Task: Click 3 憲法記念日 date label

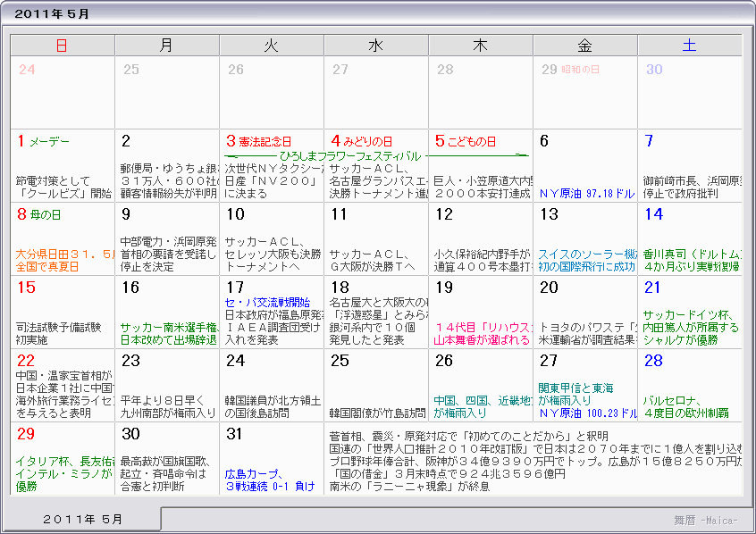Action: tap(259, 141)
